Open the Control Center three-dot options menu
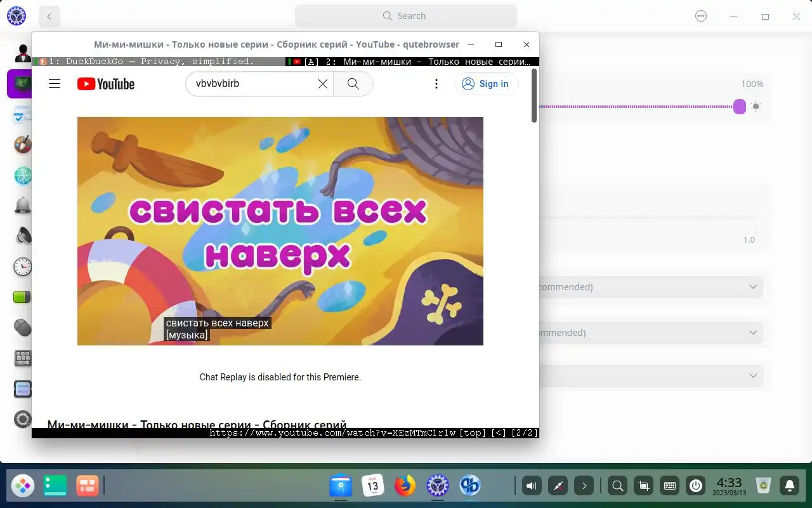The image size is (812, 508). point(701,17)
